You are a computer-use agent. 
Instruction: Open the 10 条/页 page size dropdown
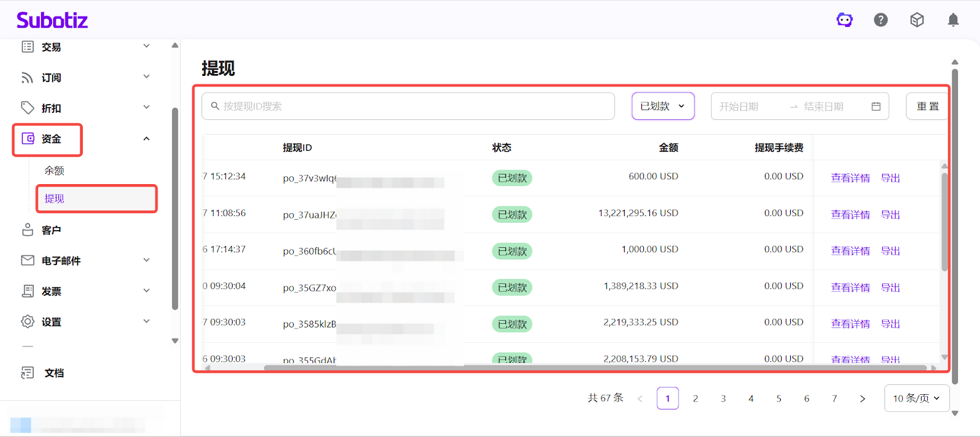pyautogui.click(x=916, y=398)
